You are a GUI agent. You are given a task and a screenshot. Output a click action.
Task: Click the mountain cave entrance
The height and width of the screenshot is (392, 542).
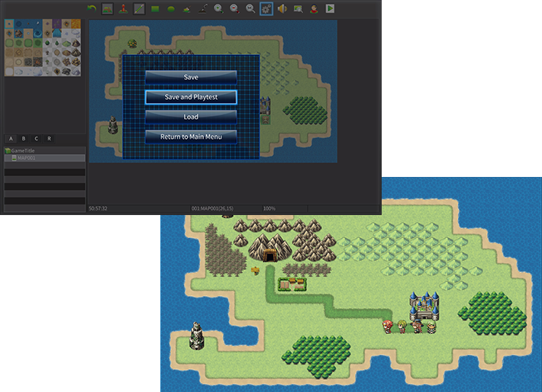(269, 255)
